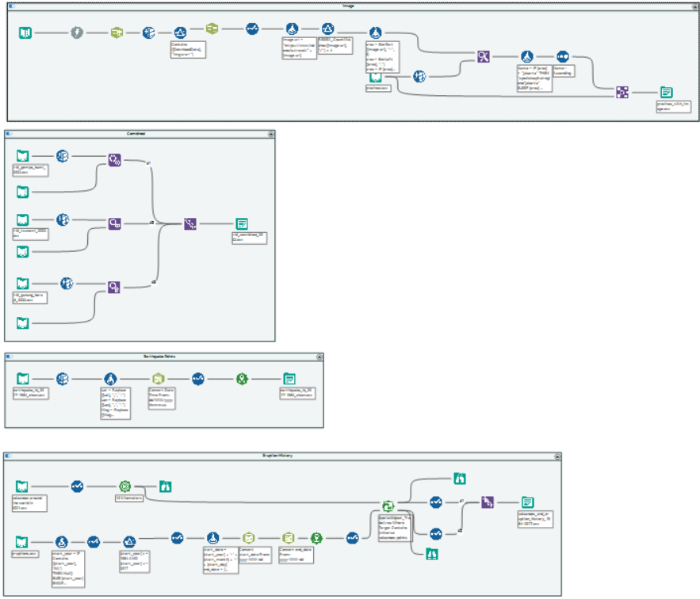Screen dimensions: 700x599
Task: Click the Earthquake Points container title bar
Action: click(164, 357)
